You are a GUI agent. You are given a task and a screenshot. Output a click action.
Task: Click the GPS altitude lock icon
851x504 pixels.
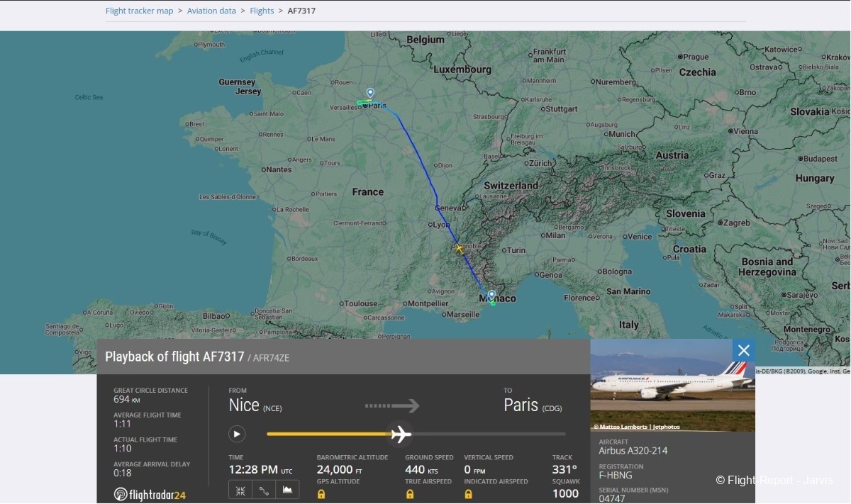321,493
